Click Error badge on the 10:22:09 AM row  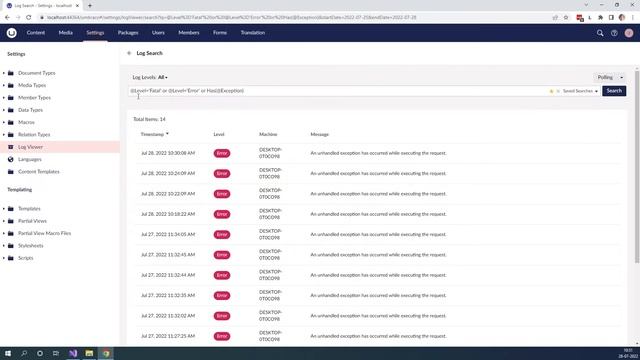(222, 194)
